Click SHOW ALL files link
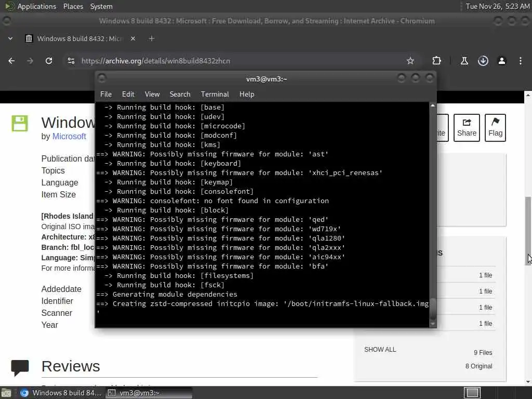 point(380,350)
